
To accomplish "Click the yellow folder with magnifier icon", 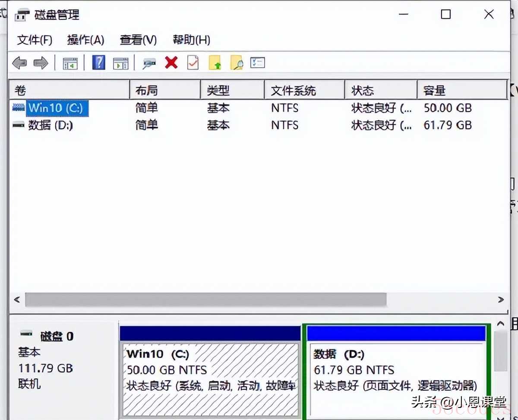I will click(x=237, y=63).
